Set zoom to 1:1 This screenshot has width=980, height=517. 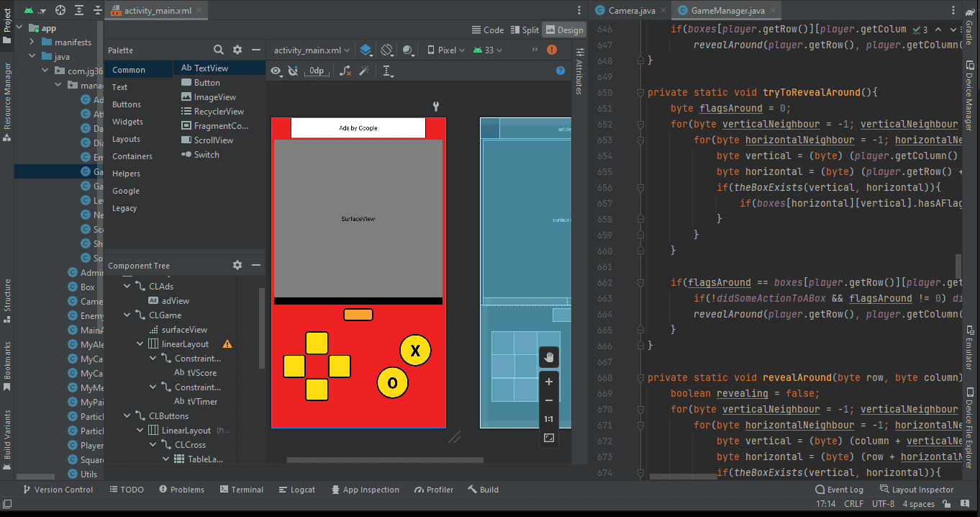tap(549, 419)
